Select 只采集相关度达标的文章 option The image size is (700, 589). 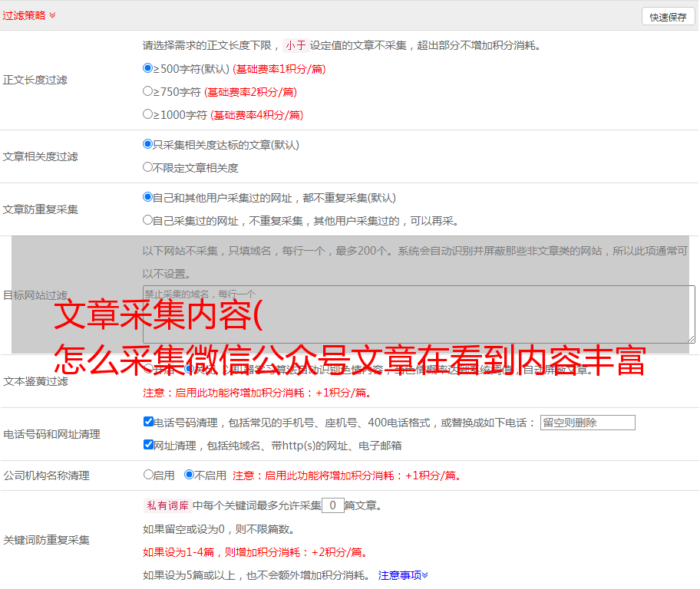[148, 144]
